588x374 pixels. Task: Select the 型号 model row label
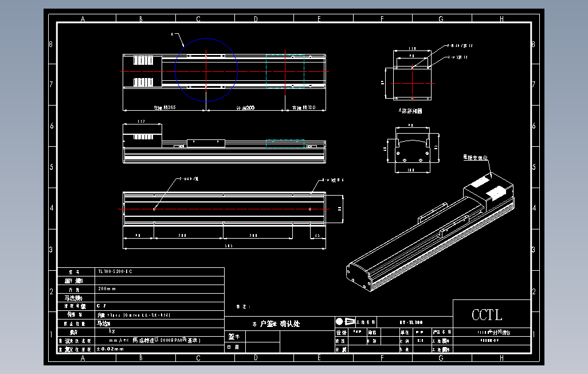(75, 272)
